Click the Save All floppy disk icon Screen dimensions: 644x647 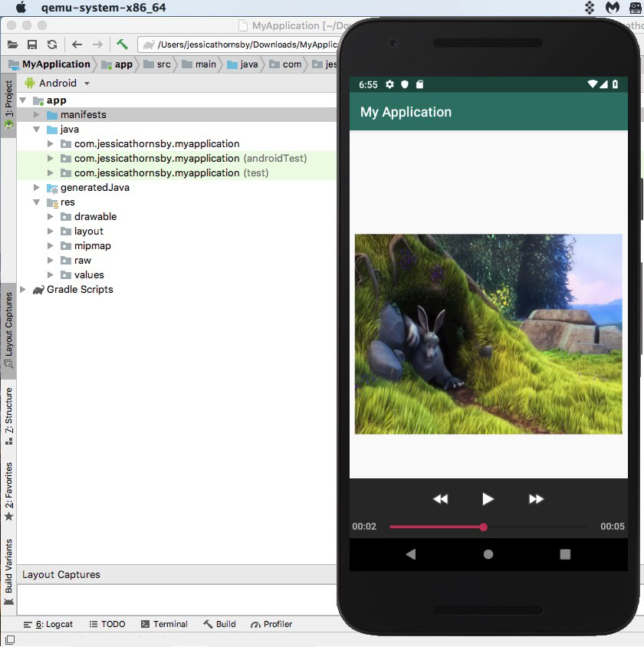pyautogui.click(x=32, y=44)
